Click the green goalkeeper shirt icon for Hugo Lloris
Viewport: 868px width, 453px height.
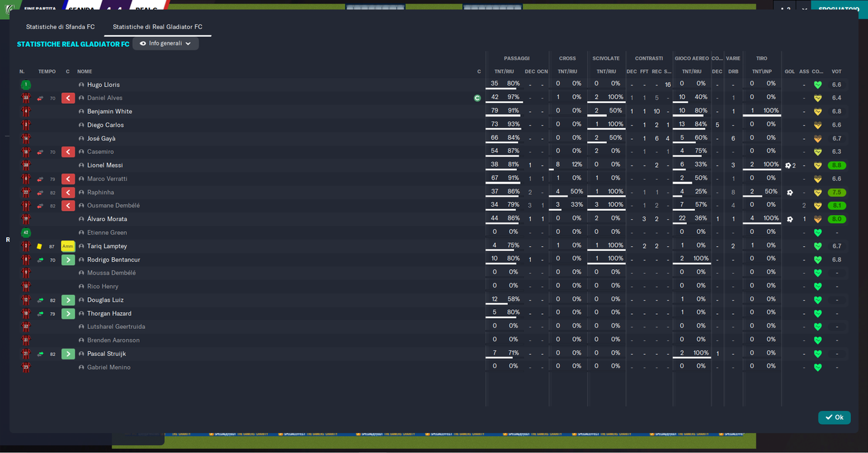tap(26, 85)
